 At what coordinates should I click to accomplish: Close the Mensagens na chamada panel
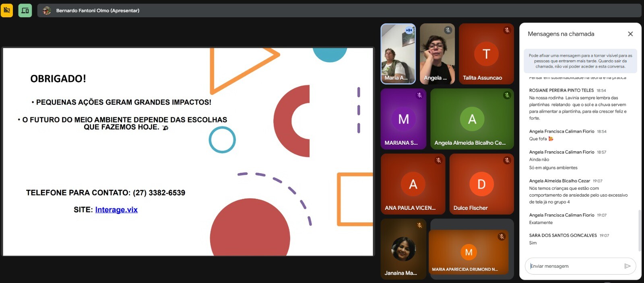[630, 34]
